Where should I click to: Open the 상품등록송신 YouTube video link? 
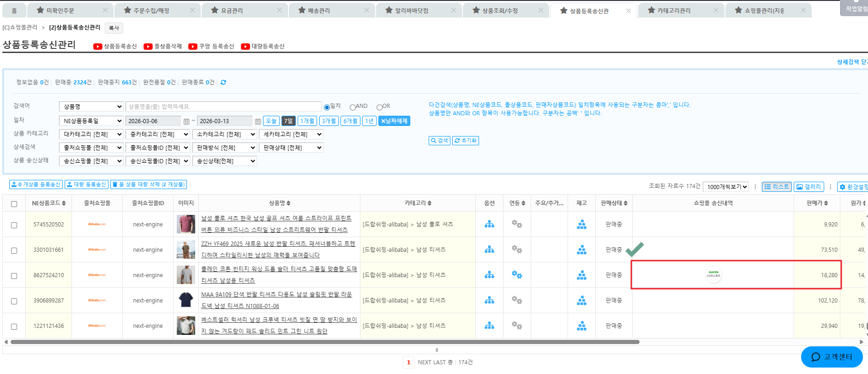(x=115, y=47)
